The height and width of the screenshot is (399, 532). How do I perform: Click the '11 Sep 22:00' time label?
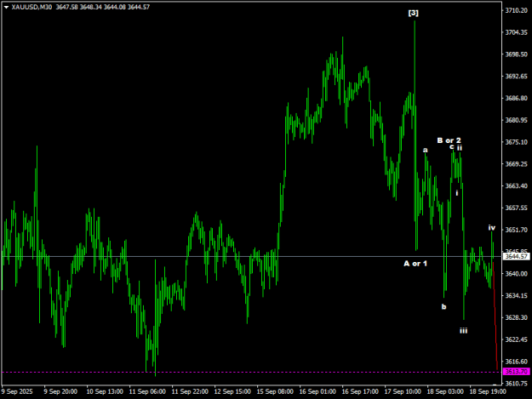pos(190,391)
